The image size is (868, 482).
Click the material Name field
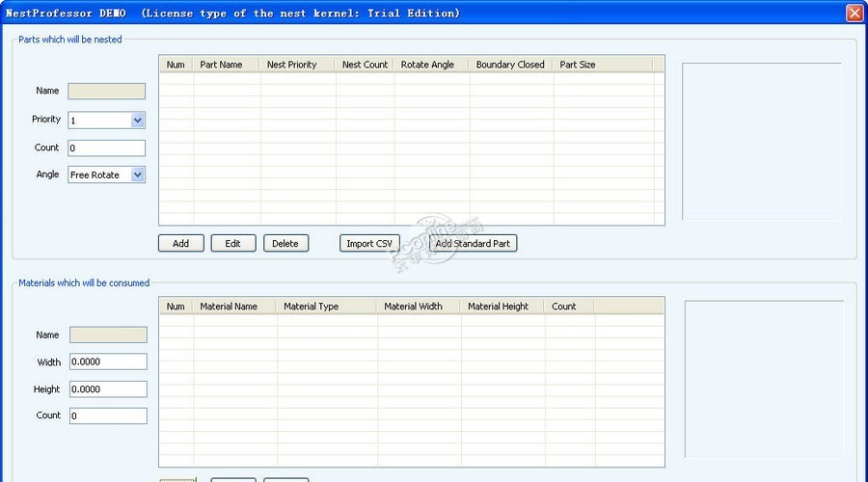pos(108,335)
